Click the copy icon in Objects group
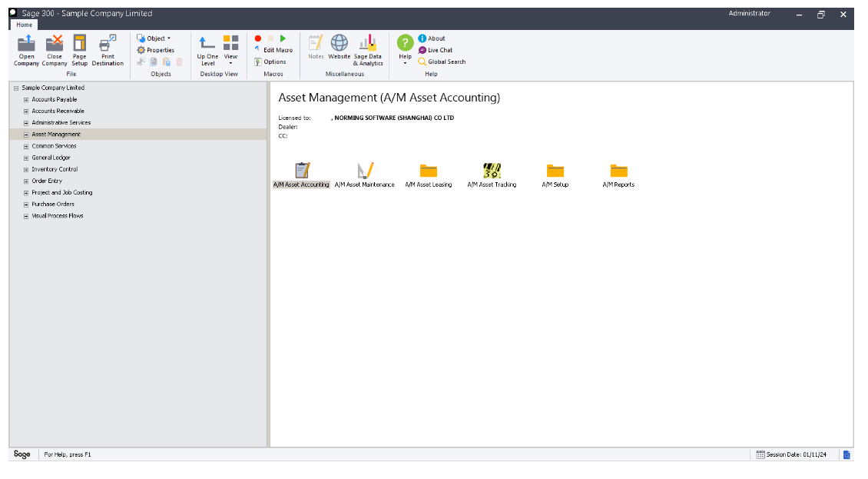This screenshot has height=479, width=868. point(154,62)
